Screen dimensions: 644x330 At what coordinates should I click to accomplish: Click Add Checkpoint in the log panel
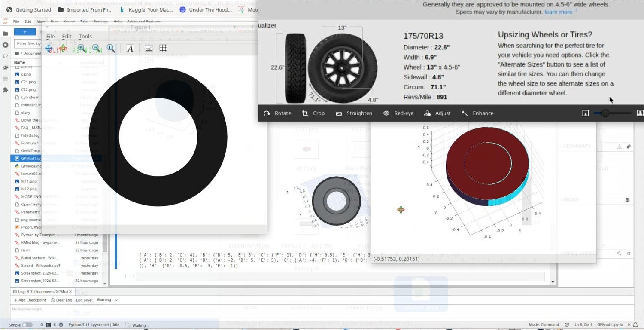click(x=30, y=300)
